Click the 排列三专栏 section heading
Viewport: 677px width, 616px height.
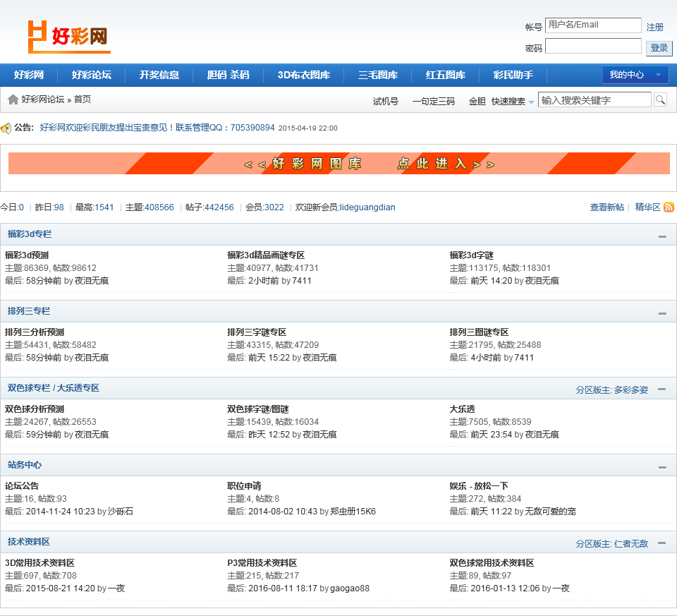pyautogui.click(x=29, y=311)
